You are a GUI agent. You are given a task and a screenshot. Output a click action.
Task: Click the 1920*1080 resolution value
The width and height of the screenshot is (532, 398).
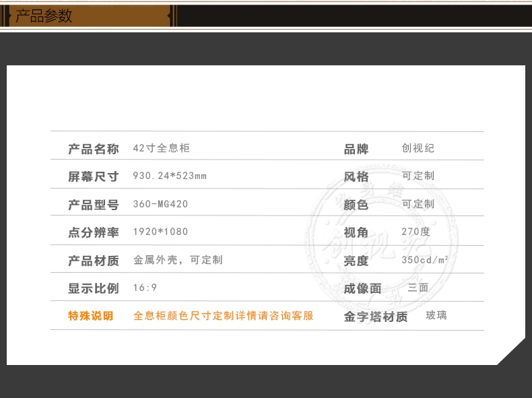[x=160, y=232]
